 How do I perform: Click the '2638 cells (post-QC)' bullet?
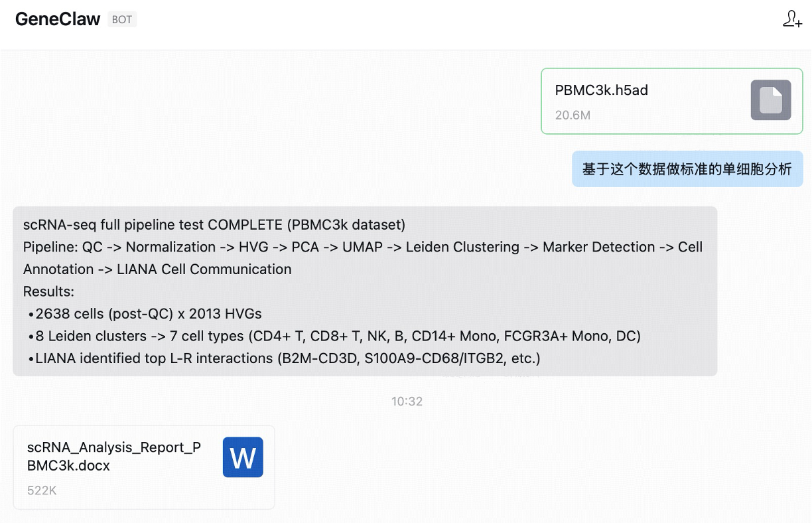149,314
